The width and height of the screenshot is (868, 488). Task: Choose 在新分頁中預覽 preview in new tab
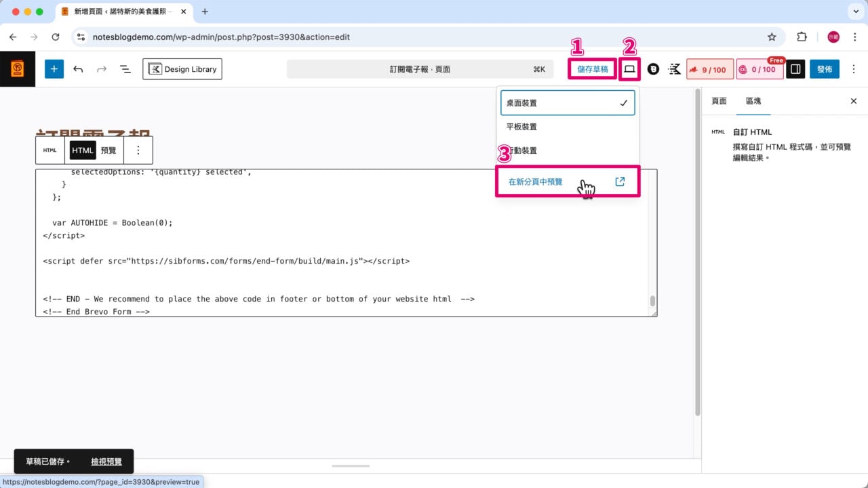click(x=536, y=182)
